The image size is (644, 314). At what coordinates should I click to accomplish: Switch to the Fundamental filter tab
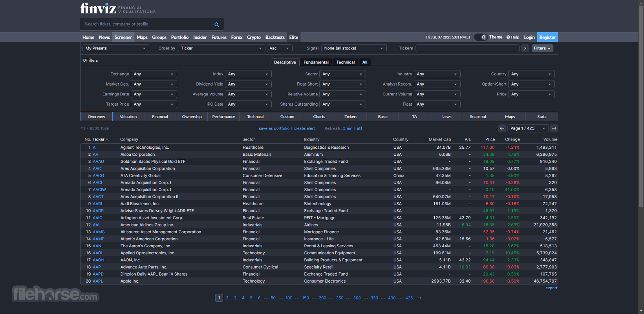(x=316, y=62)
